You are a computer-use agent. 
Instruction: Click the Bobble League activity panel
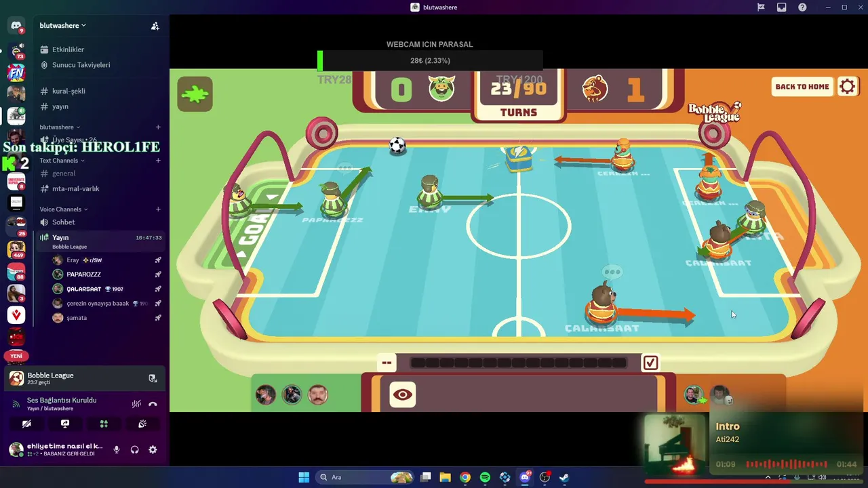click(x=85, y=378)
